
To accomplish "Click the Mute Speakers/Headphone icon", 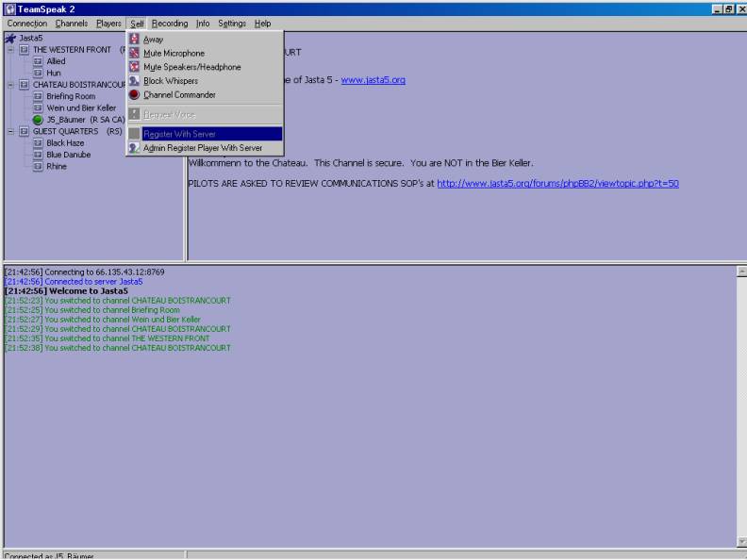I will point(135,67).
